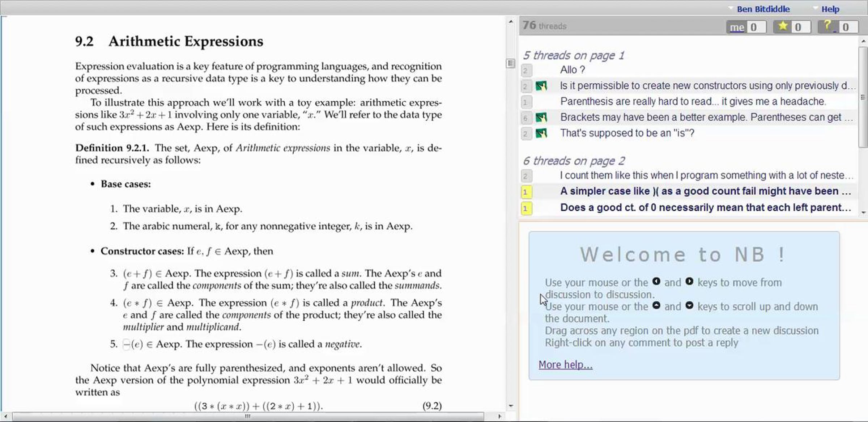The image size is (868, 422).
Task: Click the thread list scrollbar down arrow
Action: [864, 213]
